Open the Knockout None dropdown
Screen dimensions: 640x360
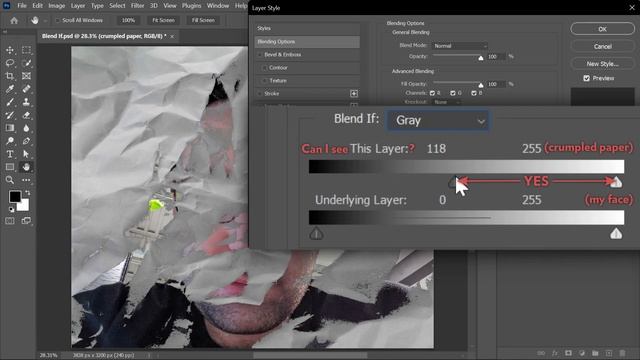(x=447, y=102)
